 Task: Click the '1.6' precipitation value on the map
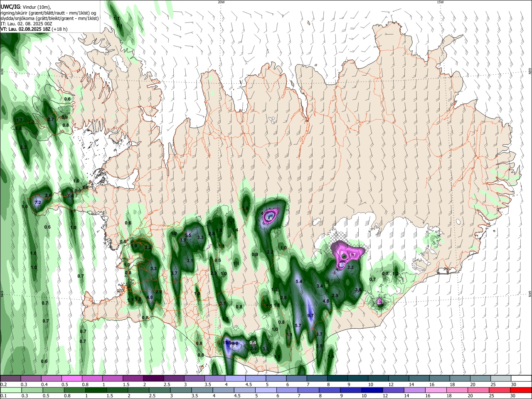pos(331,356)
